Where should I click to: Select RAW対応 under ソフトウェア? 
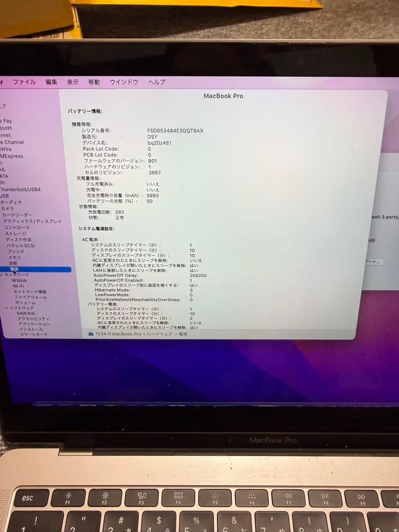pyautogui.click(x=26, y=313)
